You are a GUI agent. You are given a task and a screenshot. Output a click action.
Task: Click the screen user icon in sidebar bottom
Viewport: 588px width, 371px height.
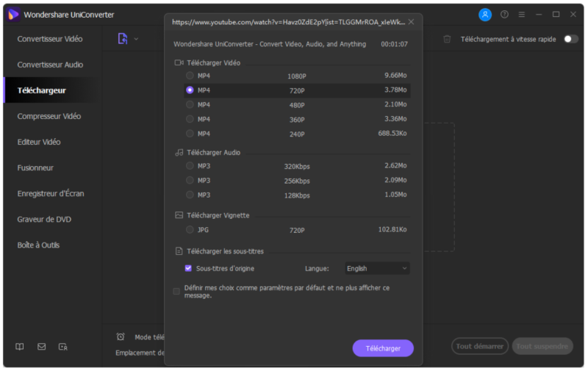(x=63, y=347)
